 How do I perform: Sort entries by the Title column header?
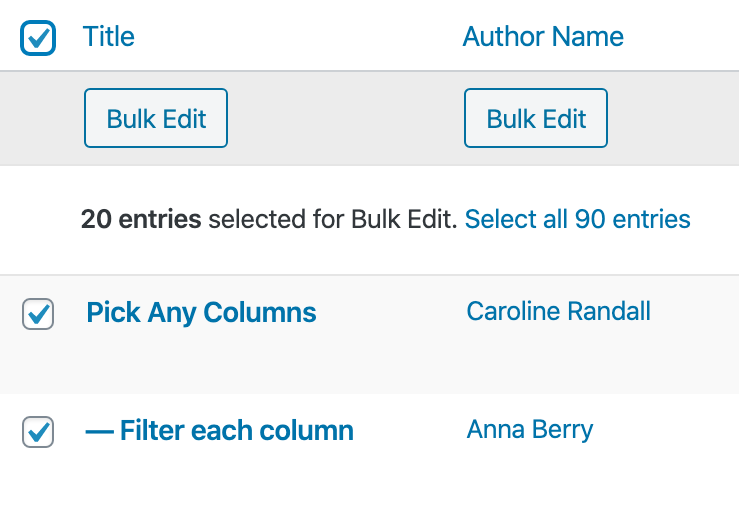point(109,37)
